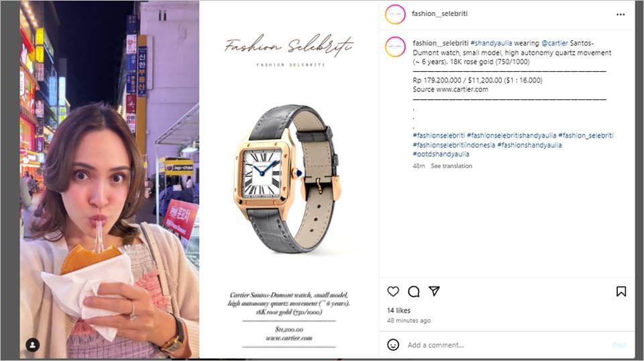Open the three-dot more options menu
The width and height of the screenshot is (644, 361).
click(x=621, y=14)
